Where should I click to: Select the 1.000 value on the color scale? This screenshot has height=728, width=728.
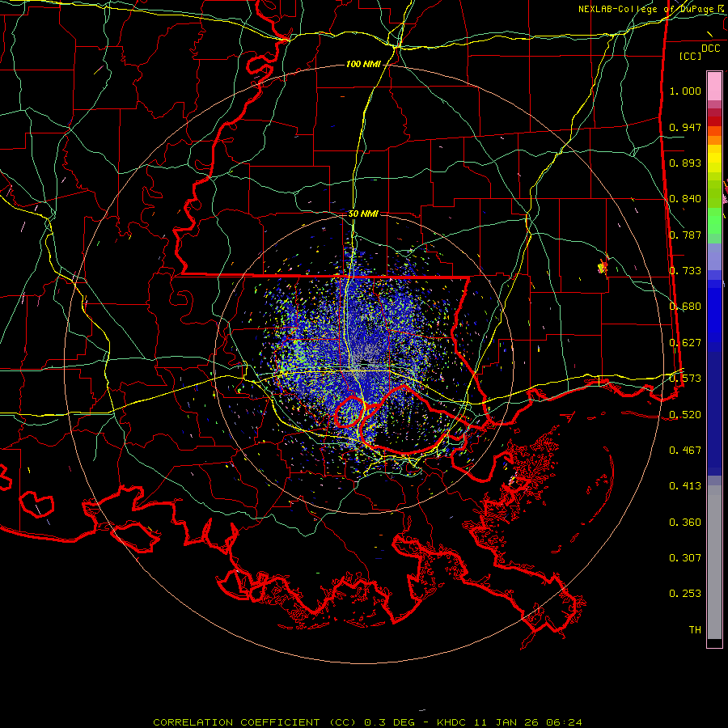(685, 91)
